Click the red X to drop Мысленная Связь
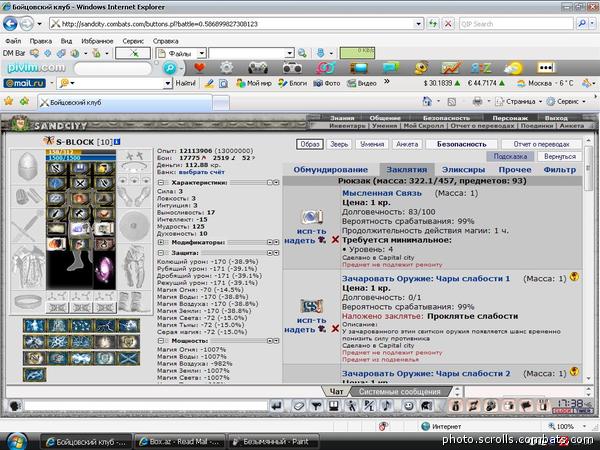This screenshot has width=600, height=450. tap(335, 240)
